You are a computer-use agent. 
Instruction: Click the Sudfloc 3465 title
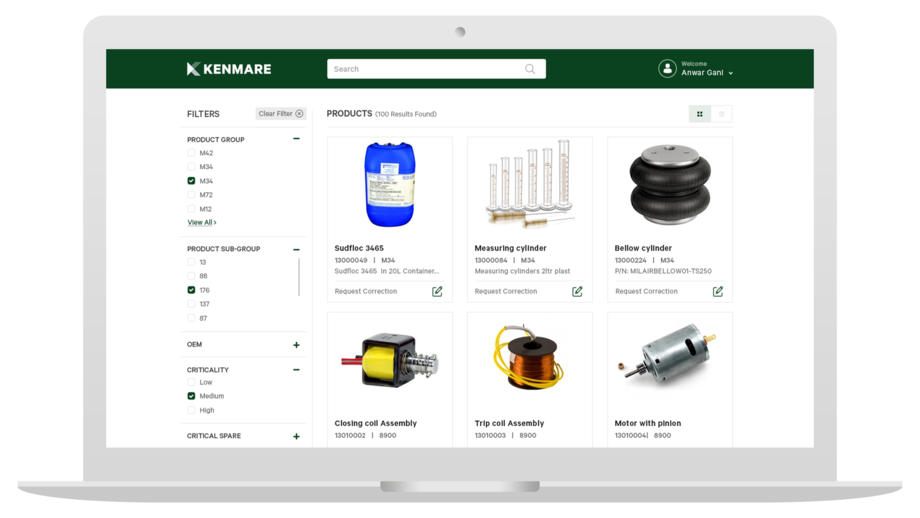coord(359,248)
